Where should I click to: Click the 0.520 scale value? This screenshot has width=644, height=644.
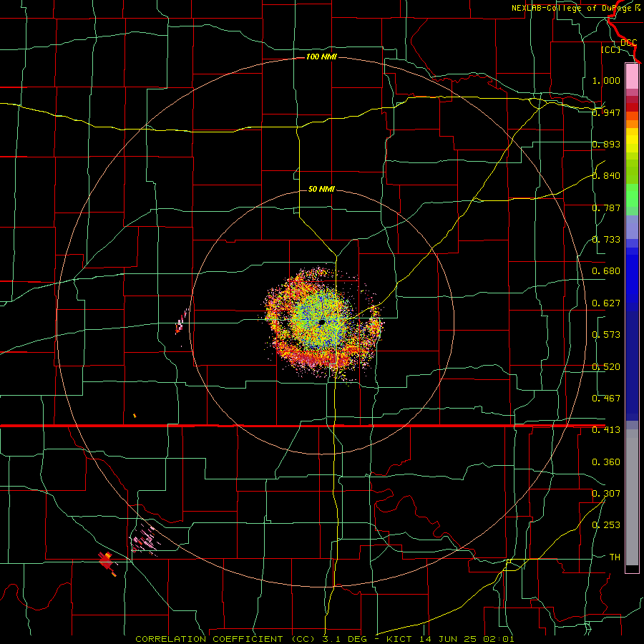tap(606, 367)
